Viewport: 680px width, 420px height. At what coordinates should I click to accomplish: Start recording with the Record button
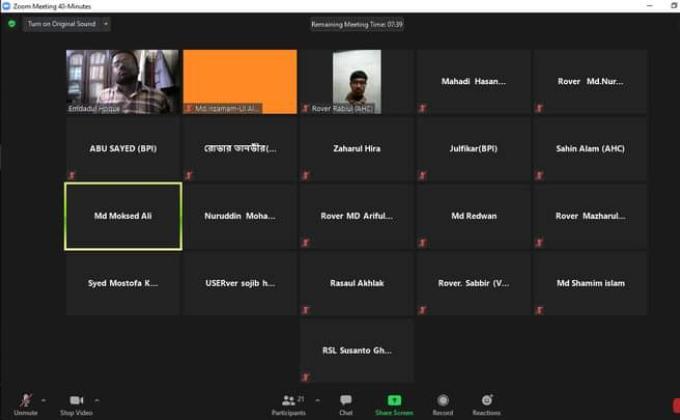(443, 404)
